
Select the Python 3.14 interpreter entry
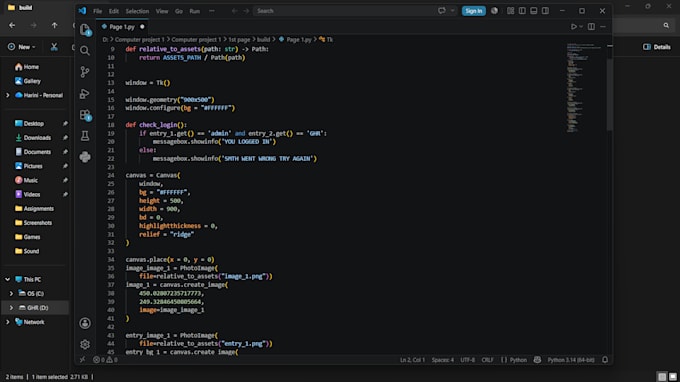point(571,360)
